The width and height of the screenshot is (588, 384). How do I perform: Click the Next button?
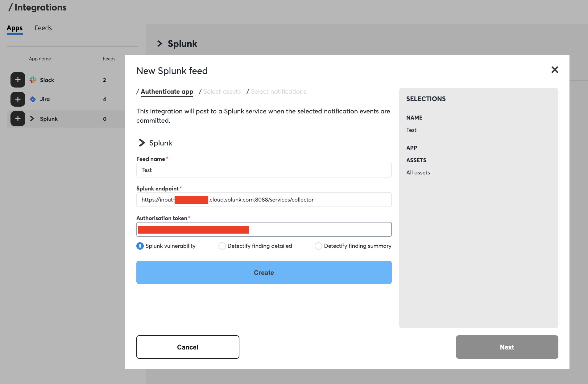click(507, 347)
